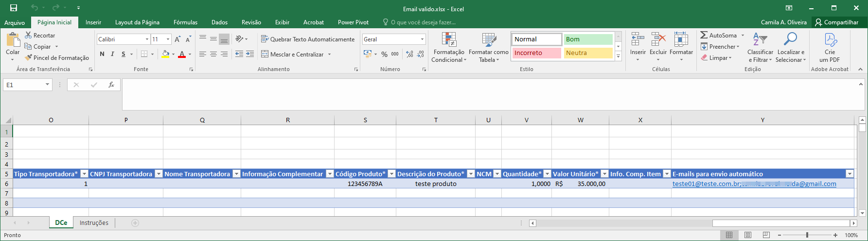Click text orientation icon

[239, 39]
